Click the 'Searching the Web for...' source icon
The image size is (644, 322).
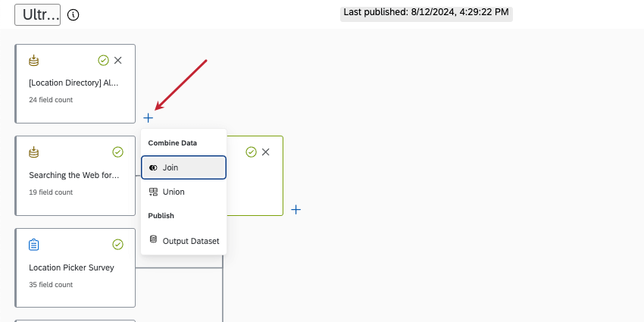(x=33, y=153)
